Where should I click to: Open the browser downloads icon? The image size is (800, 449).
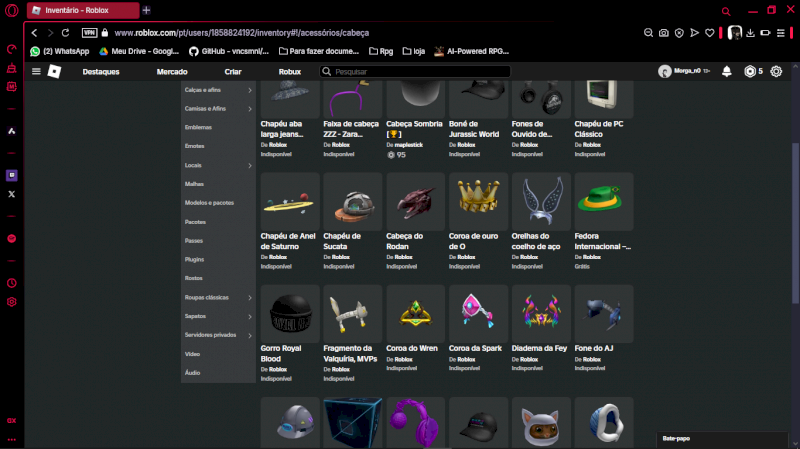[751, 33]
